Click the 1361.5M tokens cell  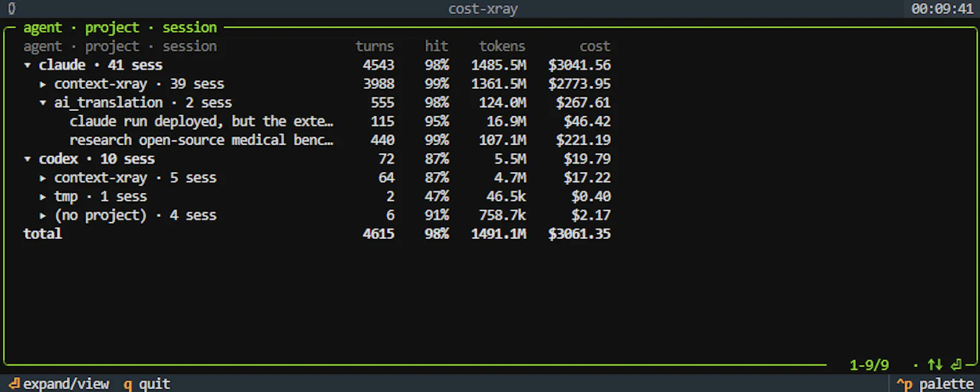[499, 84]
